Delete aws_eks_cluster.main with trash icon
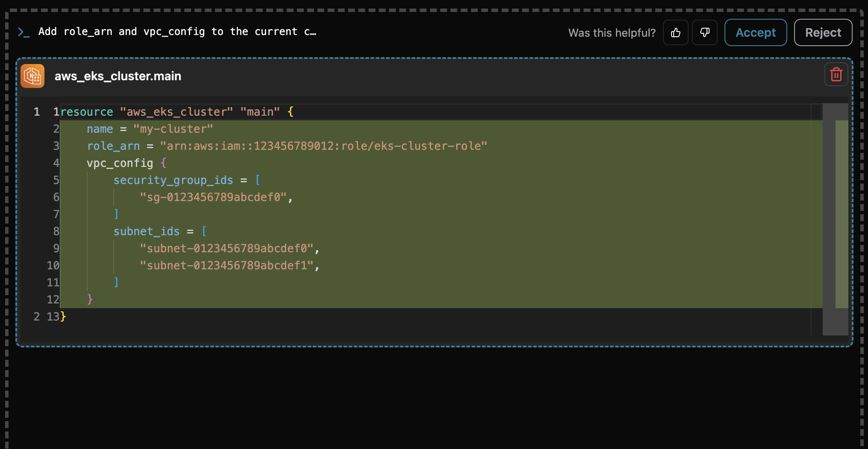 [x=836, y=75]
